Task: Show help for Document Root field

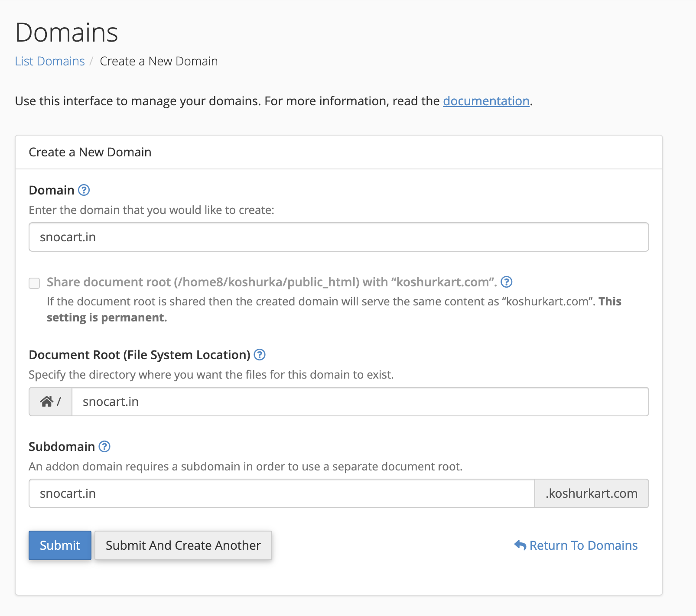Action: [x=260, y=355]
